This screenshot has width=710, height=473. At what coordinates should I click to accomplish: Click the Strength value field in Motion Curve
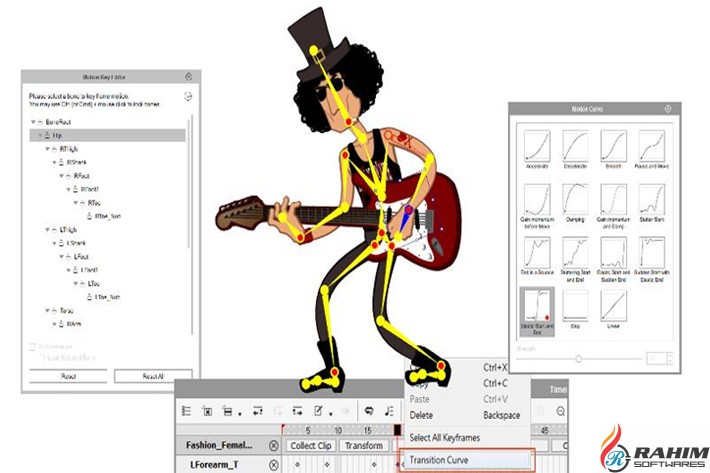pos(656,358)
